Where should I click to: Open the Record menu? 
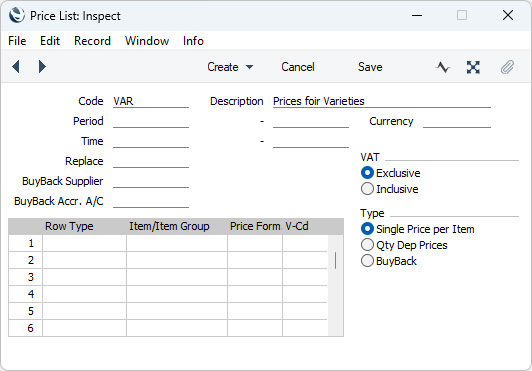pos(92,41)
